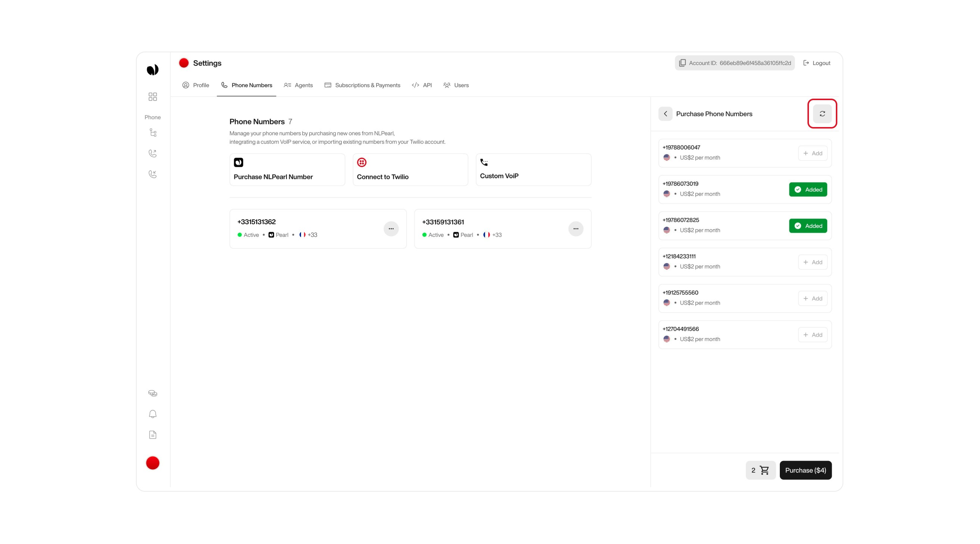Refresh the Purchase Phone Numbers list
Viewport: 980px width, 544px height.
pyautogui.click(x=822, y=114)
